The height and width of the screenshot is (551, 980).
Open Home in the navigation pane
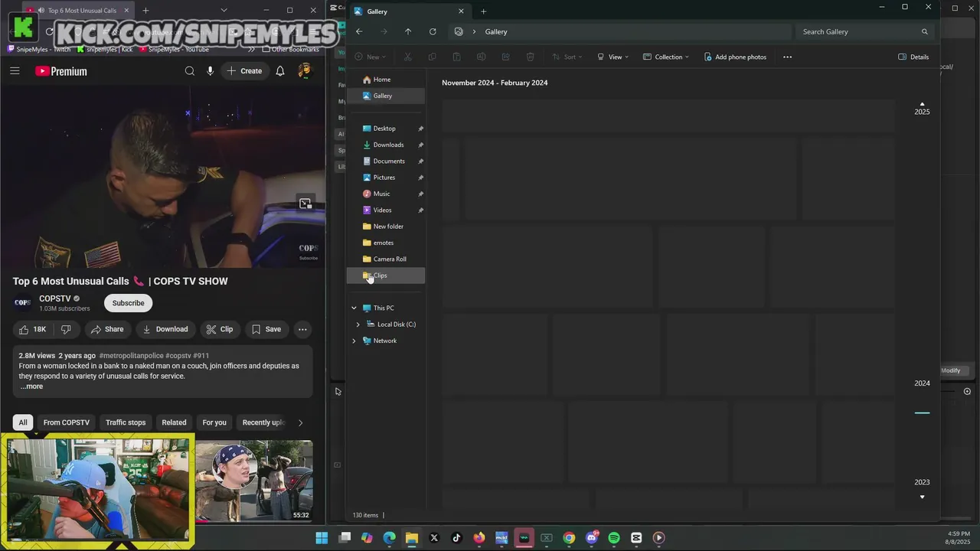[x=386, y=80]
